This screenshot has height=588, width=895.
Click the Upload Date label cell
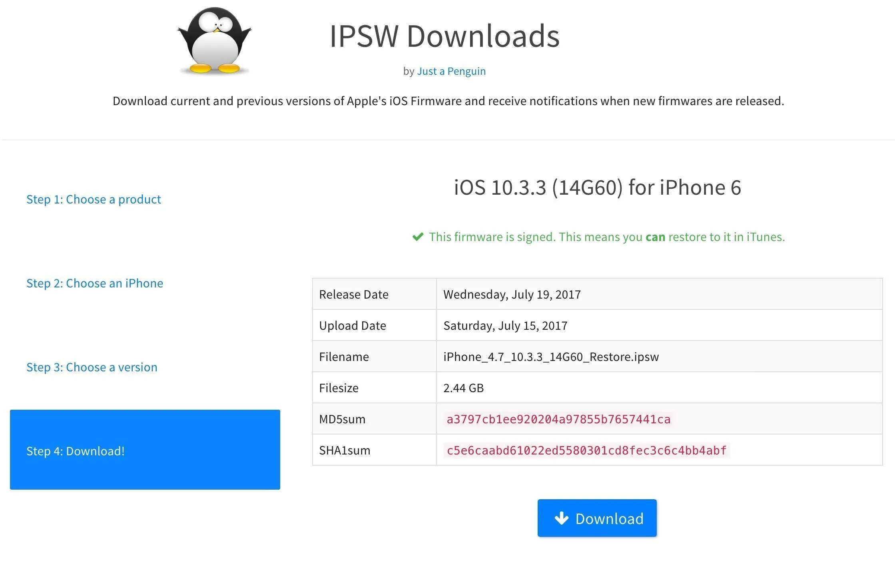tap(375, 325)
